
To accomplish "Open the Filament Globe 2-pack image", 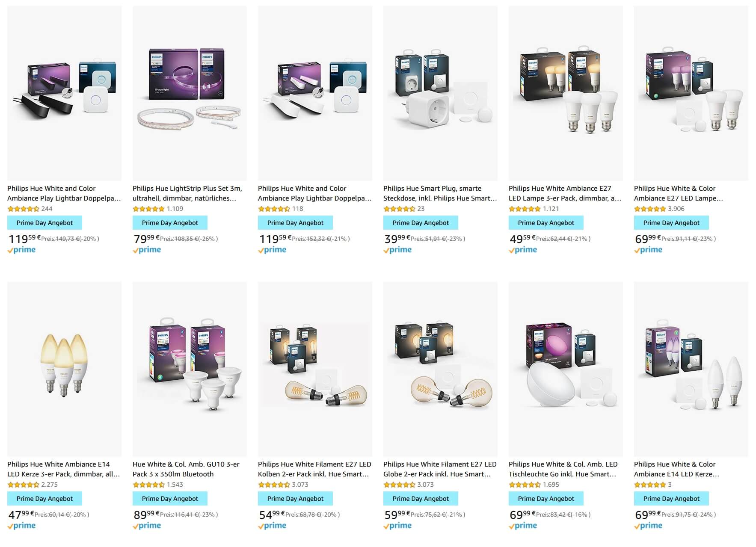I will pos(440,369).
